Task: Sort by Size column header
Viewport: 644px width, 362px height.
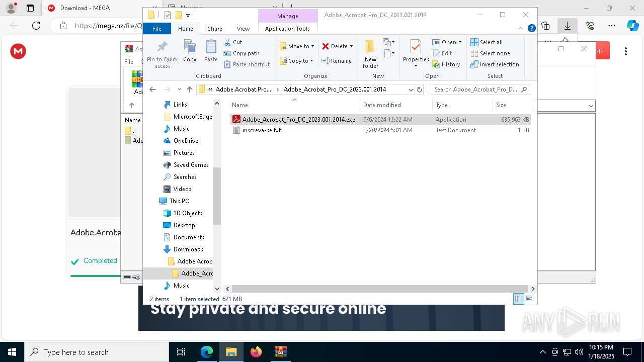Action: [x=512, y=105]
